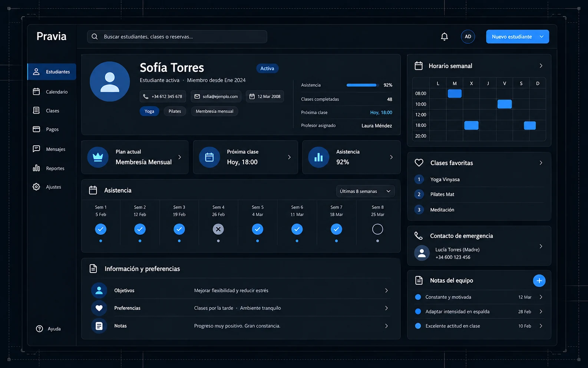Expand the Horario semanal panel chevron
This screenshot has height=368, width=588.
[541, 66]
